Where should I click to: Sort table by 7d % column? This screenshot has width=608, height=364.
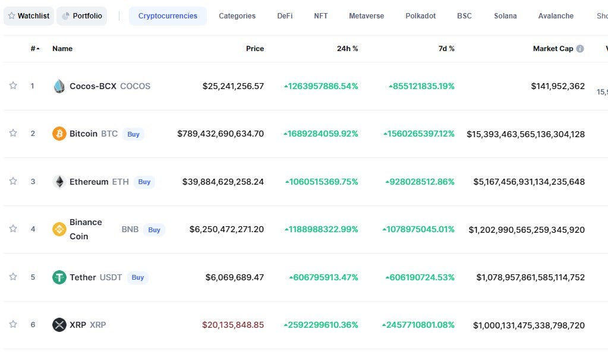point(446,49)
